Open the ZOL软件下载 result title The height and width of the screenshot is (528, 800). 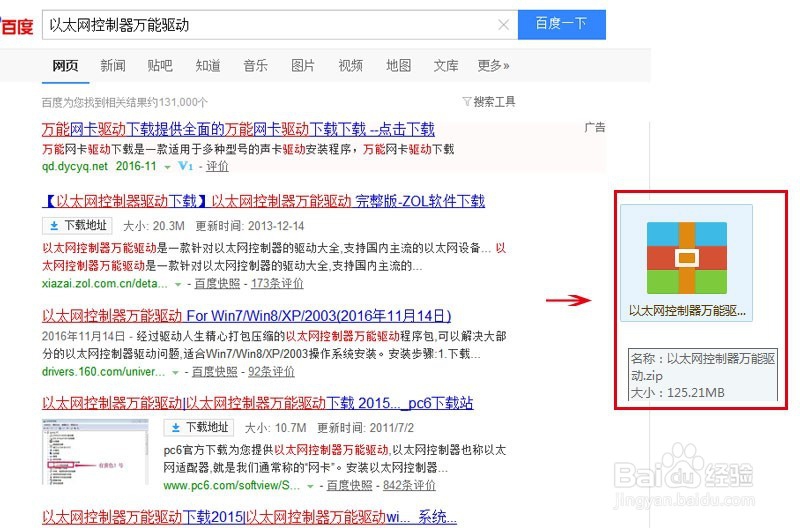pos(263,201)
